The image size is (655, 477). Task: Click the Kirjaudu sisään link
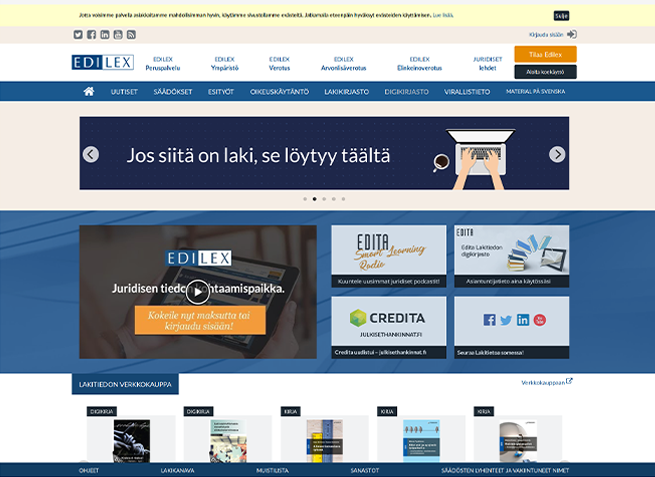546,35
